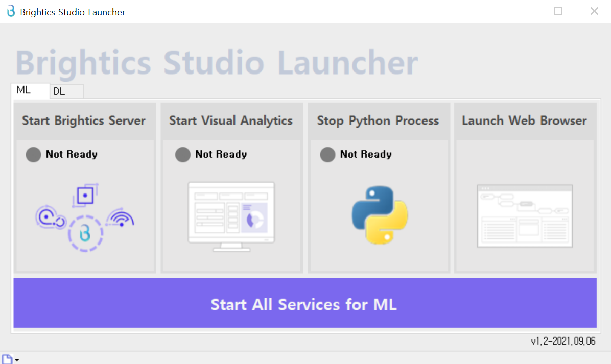The height and width of the screenshot is (364, 611).
Task: Click the Visual Analytics monitor icon
Action: pos(231,217)
